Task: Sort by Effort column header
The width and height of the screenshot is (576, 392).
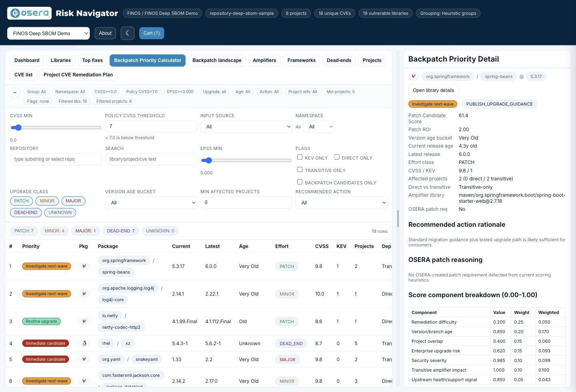Action: pos(282,246)
